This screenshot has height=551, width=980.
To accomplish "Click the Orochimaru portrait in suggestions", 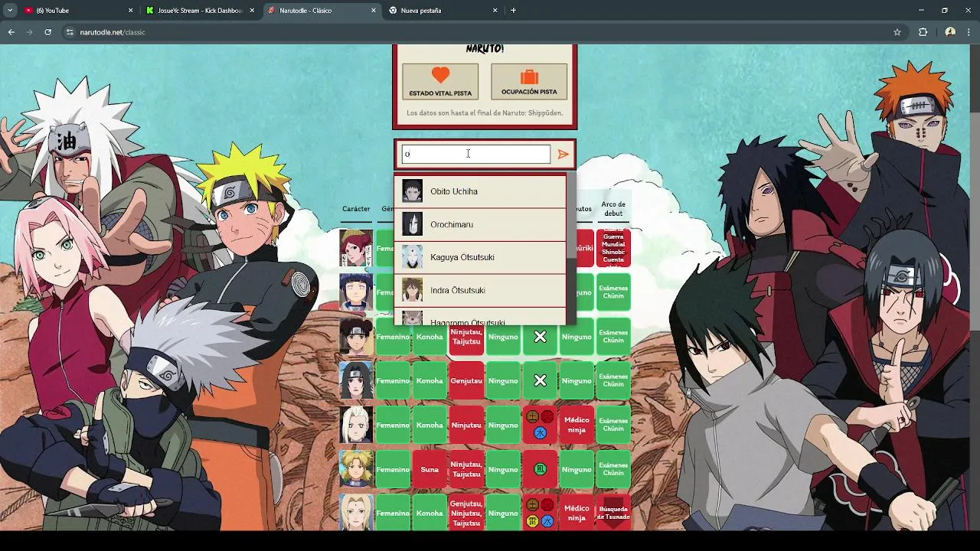I will coord(412,224).
